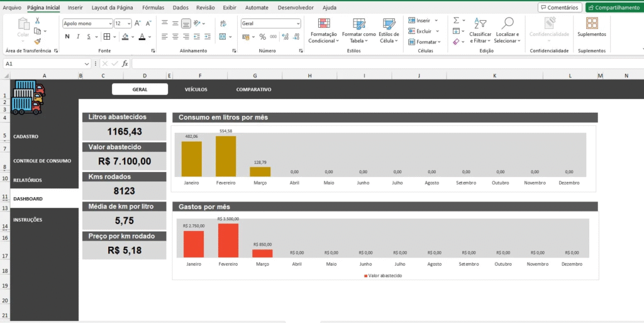Viewport: 644px width, 323px height.
Task: Click the insert function fx icon
Action: [125, 64]
